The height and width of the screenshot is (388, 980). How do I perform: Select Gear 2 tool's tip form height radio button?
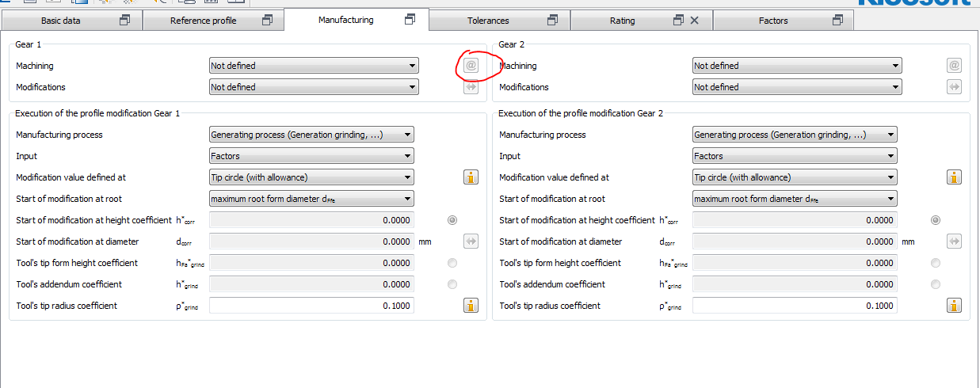[x=936, y=263]
